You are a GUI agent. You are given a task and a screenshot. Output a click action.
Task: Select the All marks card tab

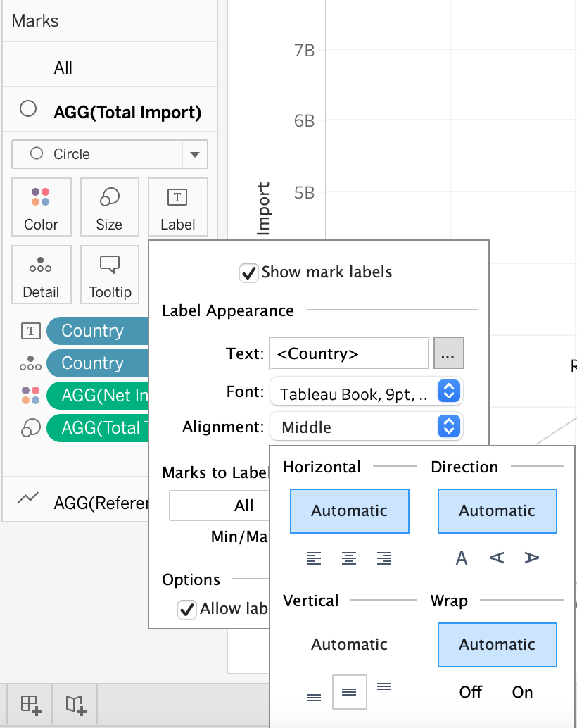pyautogui.click(x=63, y=68)
